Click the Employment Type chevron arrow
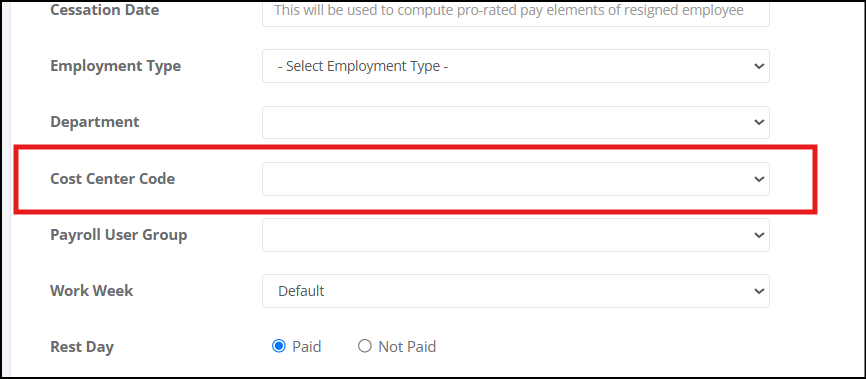Image resolution: width=866 pixels, height=379 pixels. 759,66
